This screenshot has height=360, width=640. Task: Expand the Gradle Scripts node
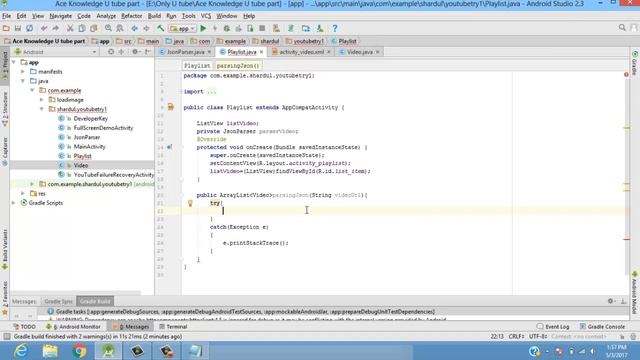pos(14,203)
